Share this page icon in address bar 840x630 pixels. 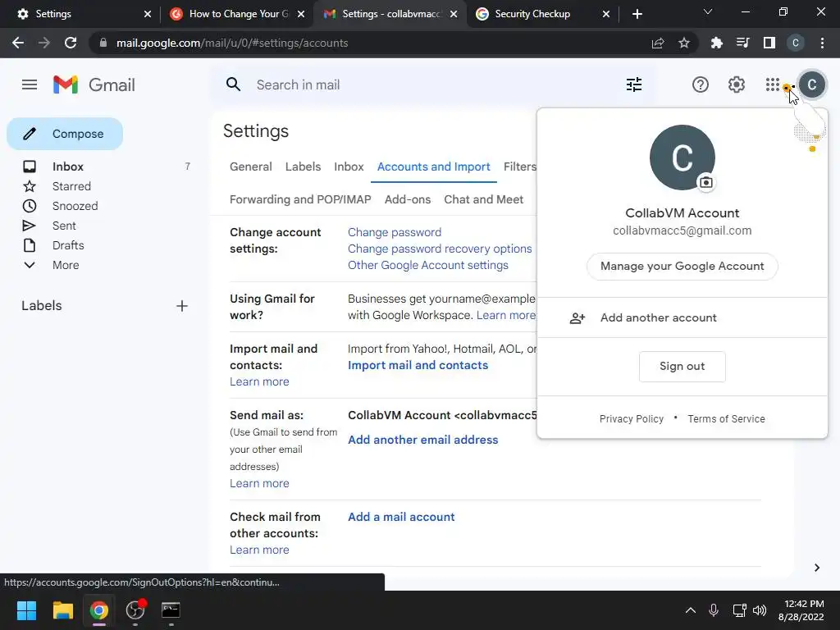(658, 43)
